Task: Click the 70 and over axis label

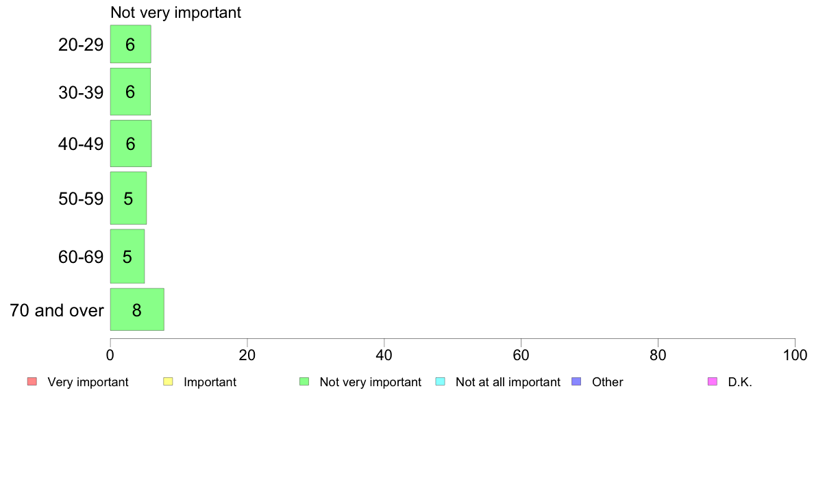Action: pyautogui.click(x=57, y=310)
